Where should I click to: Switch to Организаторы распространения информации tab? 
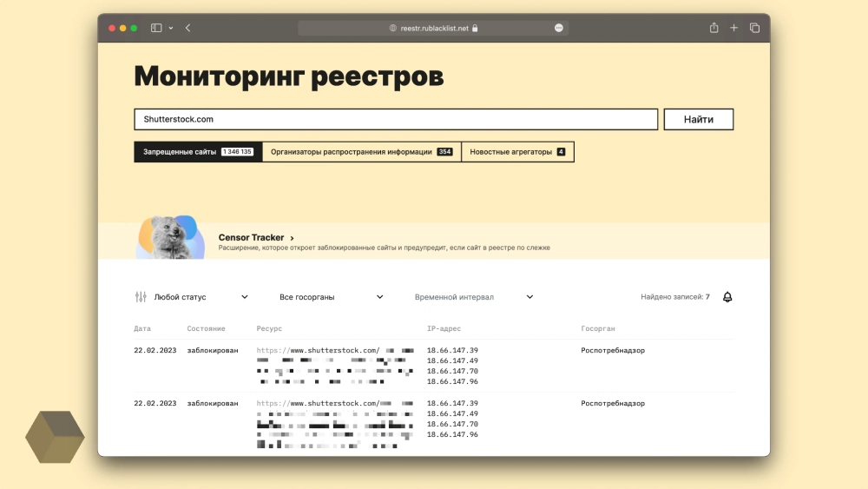tap(361, 152)
